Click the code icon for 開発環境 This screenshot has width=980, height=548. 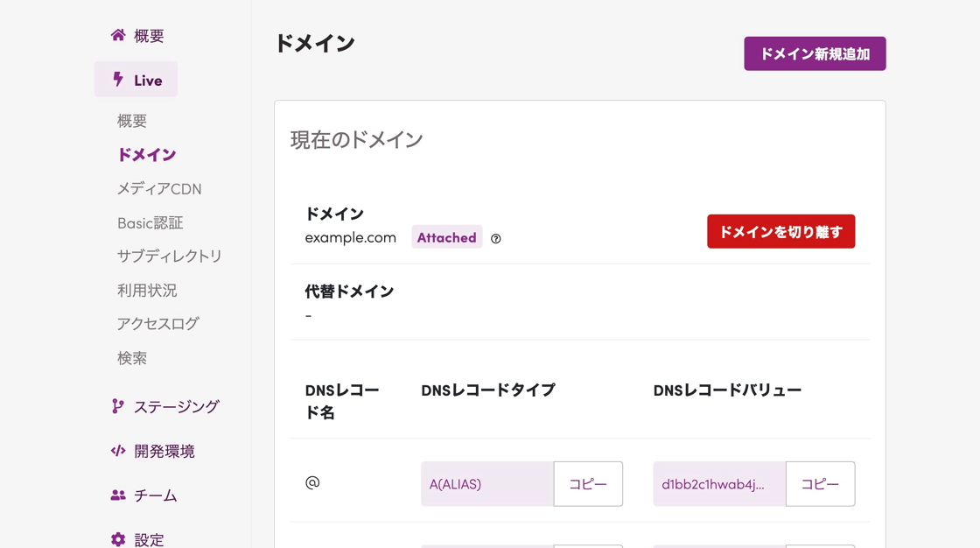point(118,451)
